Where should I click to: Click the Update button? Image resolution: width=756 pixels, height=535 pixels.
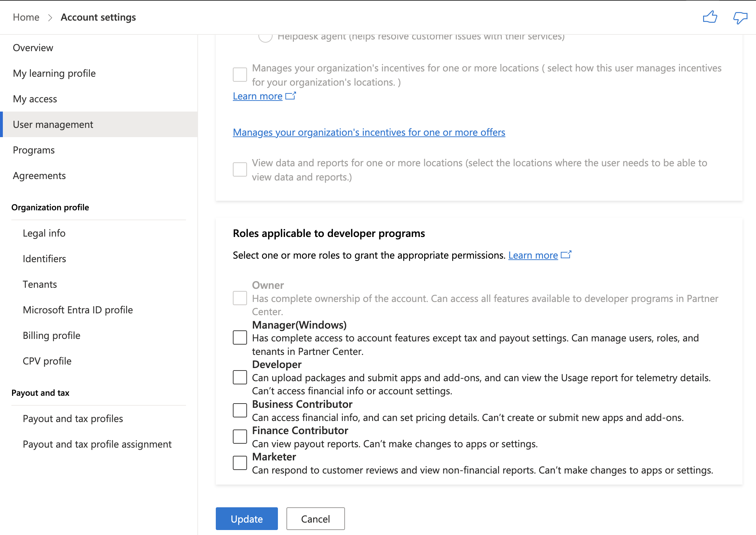click(x=247, y=519)
